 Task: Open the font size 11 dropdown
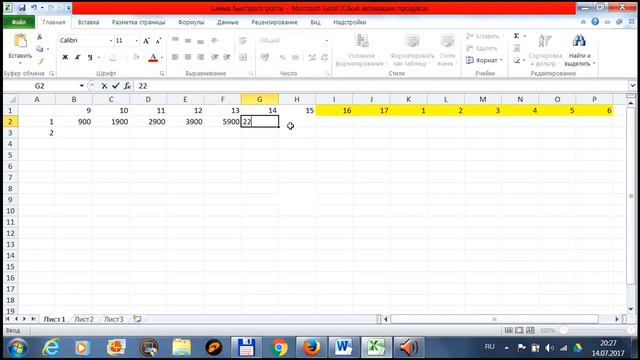[136, 40]
